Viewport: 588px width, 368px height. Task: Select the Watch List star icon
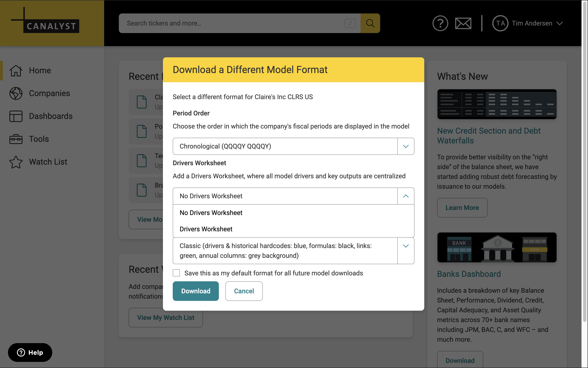pos(16,162)
